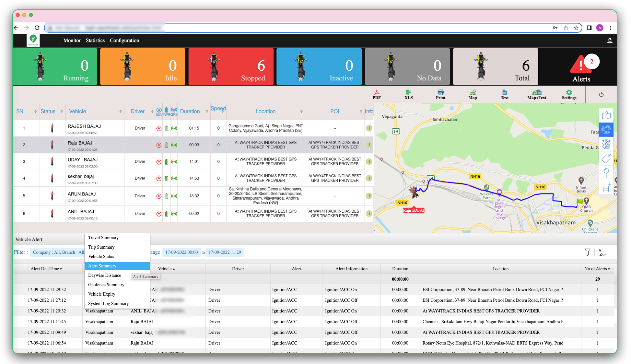Image resolution: width=631 pixels, height=364 pixels.
Task: Filter by Stopped vehicles card
Action: pyautogui.click(x=231, y=67)
